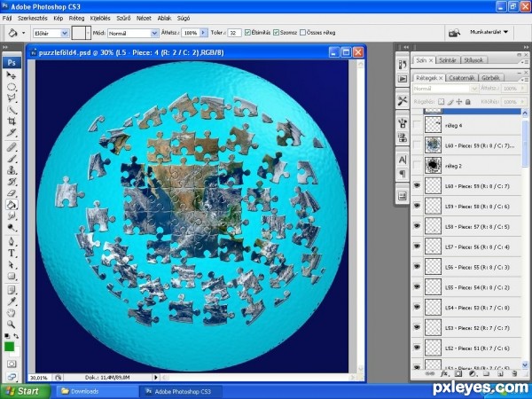Open the Szín panel options menu
This screenshot has width=532, height=399.
pos(526,61)
